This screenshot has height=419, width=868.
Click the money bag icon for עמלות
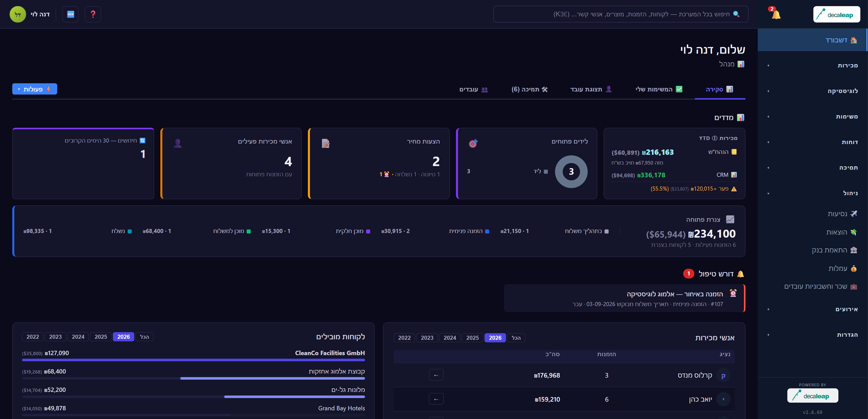pos(854,268)
